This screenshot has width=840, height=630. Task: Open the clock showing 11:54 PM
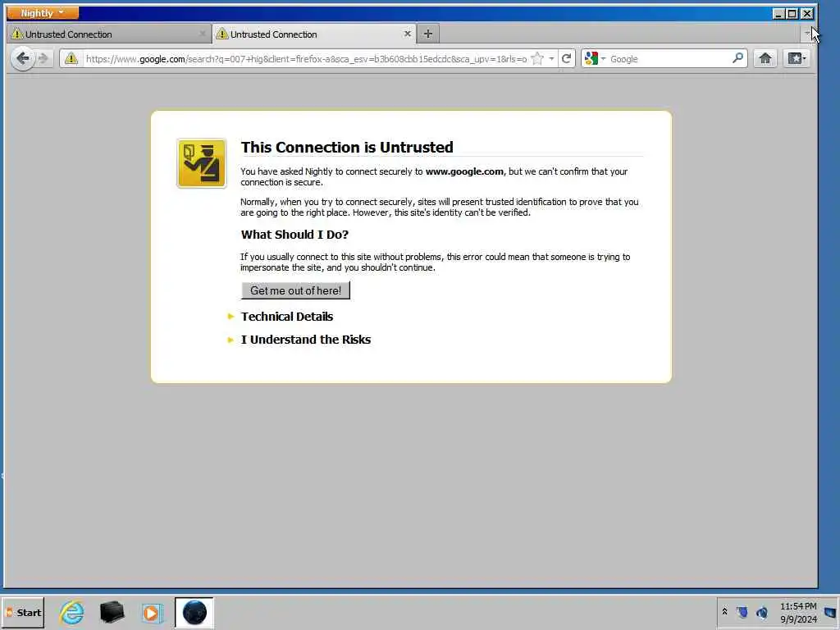pos(798,612)
